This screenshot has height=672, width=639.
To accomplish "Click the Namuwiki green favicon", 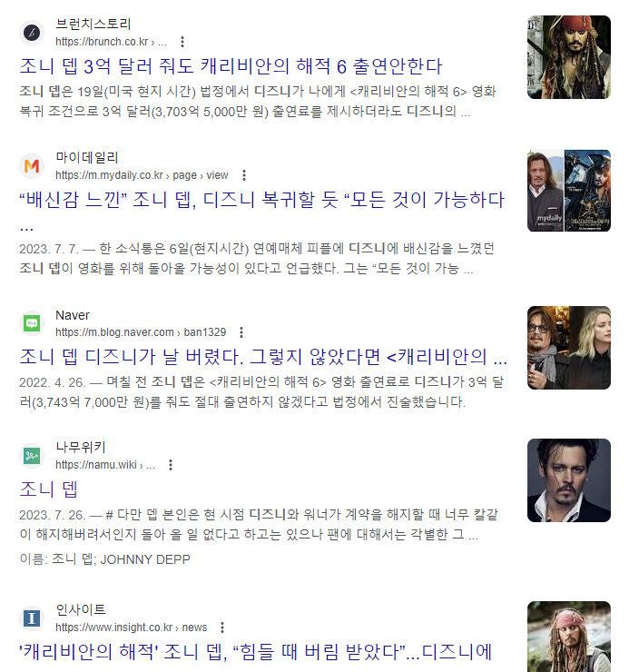I will pos(32,456).
